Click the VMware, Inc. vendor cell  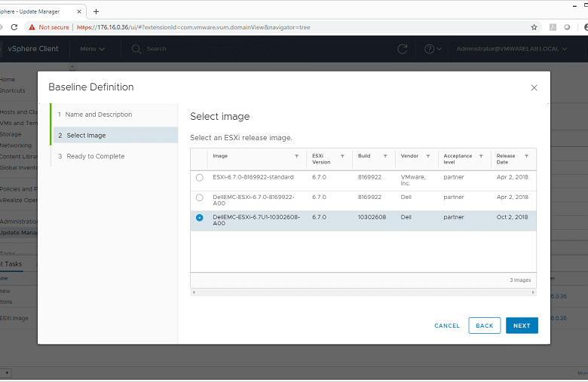pyautogui.click(x=413, y=180)
